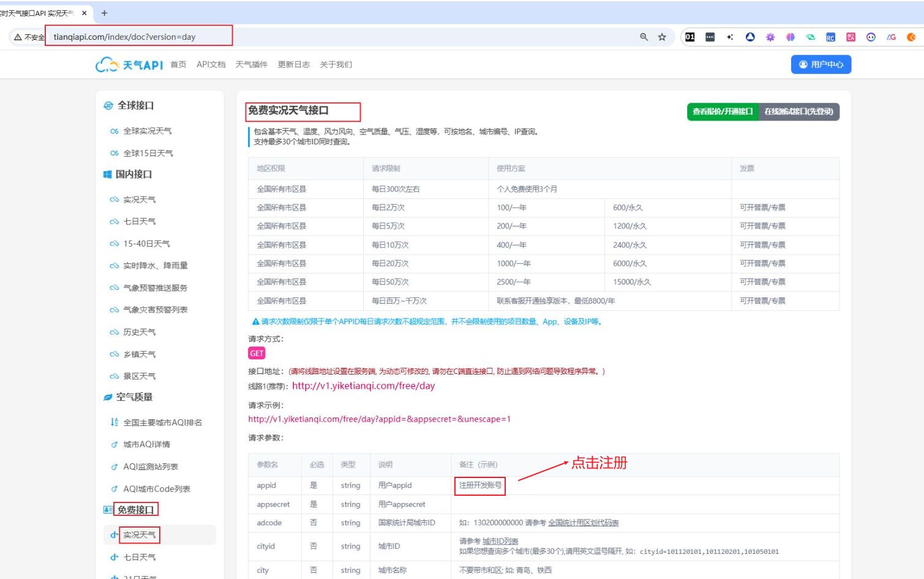Click the 01 extension icon in toolbar

[x=690, y=37]
